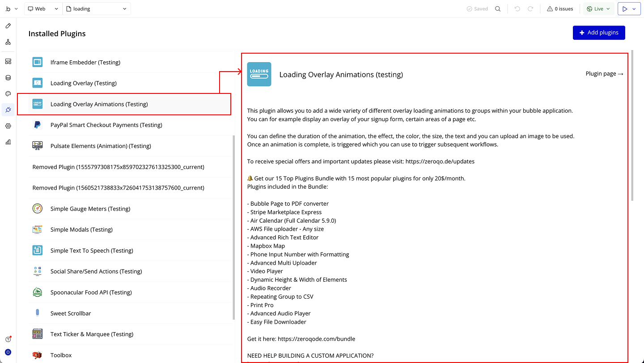Click the Loading Overlay plugin icon
644x363 pixels.
click(x=38, y=83)
